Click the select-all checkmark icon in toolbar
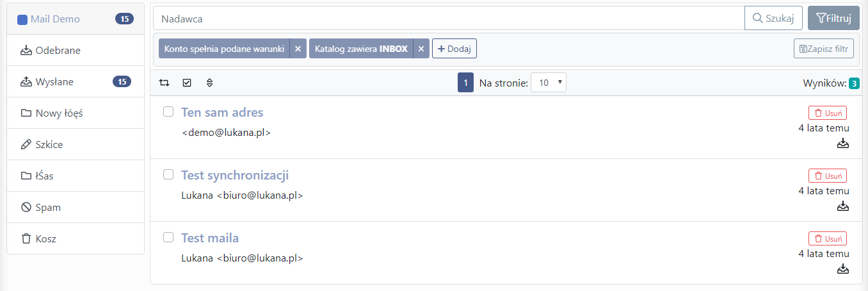This screenshot has height=291, width=868. click(187, 83)
